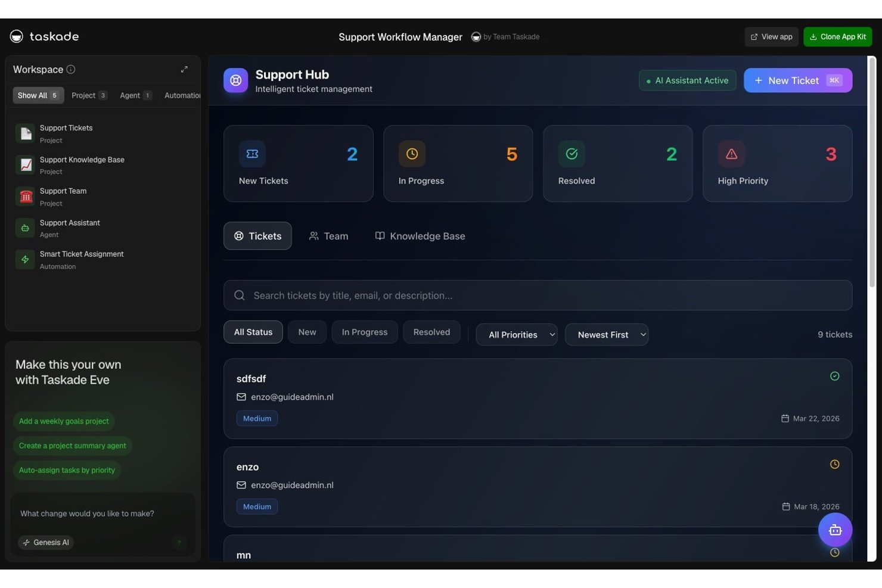This screenshot has width=882, height=588.
Task: Click the ticket search input field
Action: 538,295
